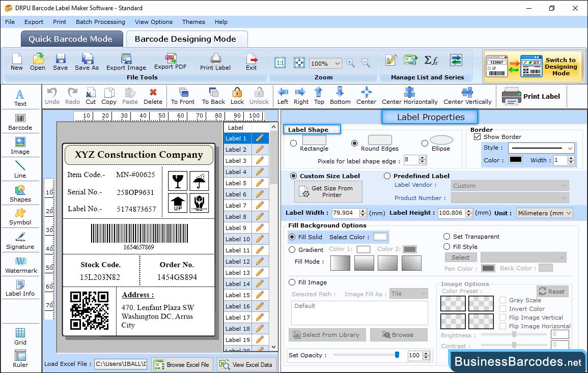Open the Unit dropdown

point(545,213)
